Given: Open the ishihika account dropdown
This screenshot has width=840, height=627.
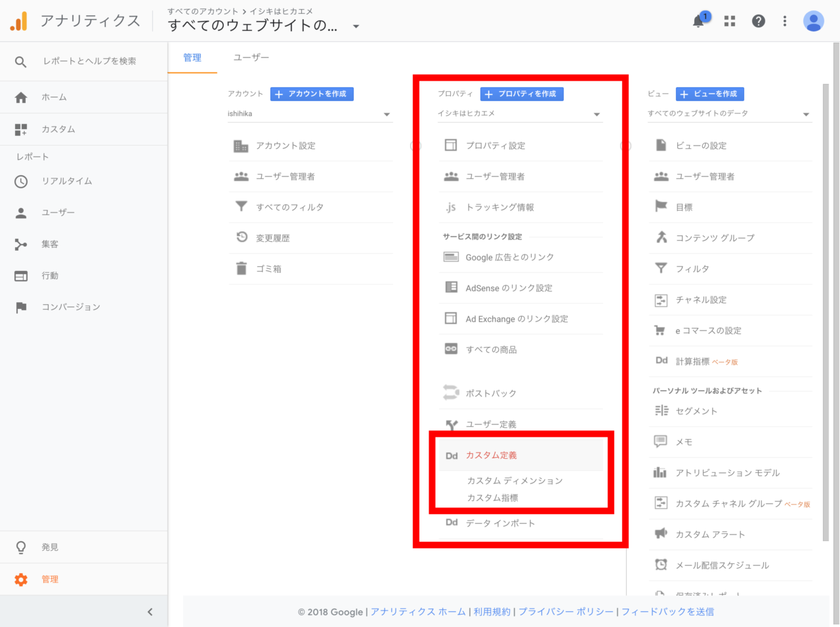Looking at the screenshot, I should point(310,114).
